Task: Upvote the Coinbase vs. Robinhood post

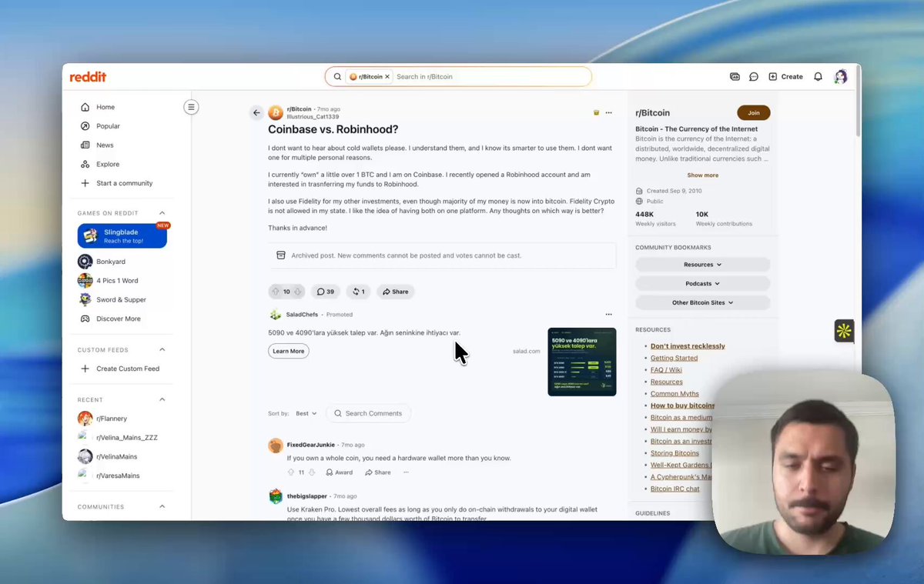Action: [276, 292]
